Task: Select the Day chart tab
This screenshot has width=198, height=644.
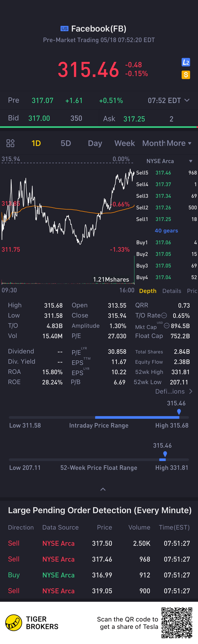Action: coord(95,143)
